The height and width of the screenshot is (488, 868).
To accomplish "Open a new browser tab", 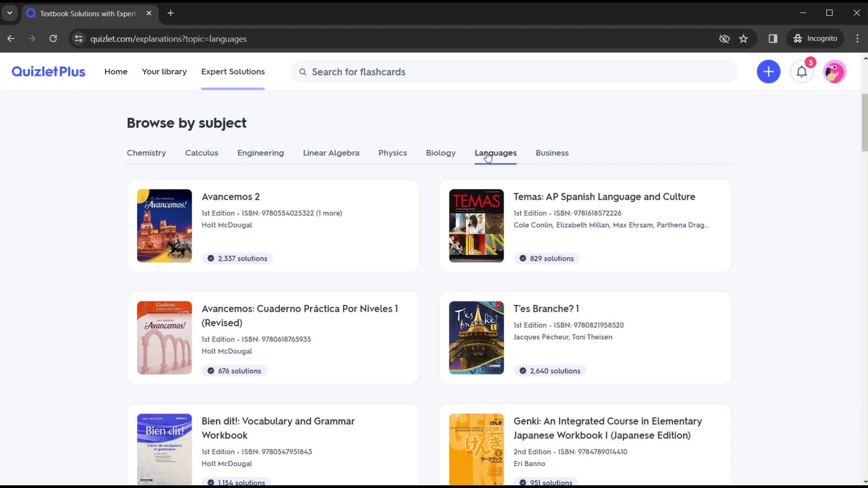I will [x=170, y=13].
